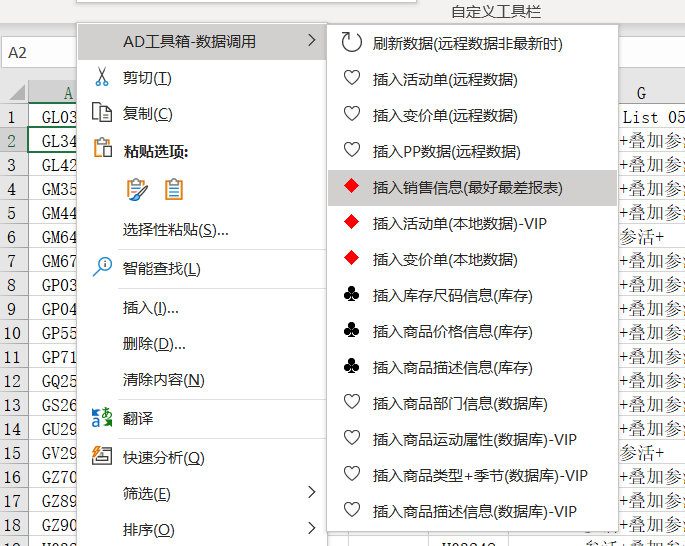Click the Translate language icon
The image size is (685, 546).
click(x=102, y=418)
